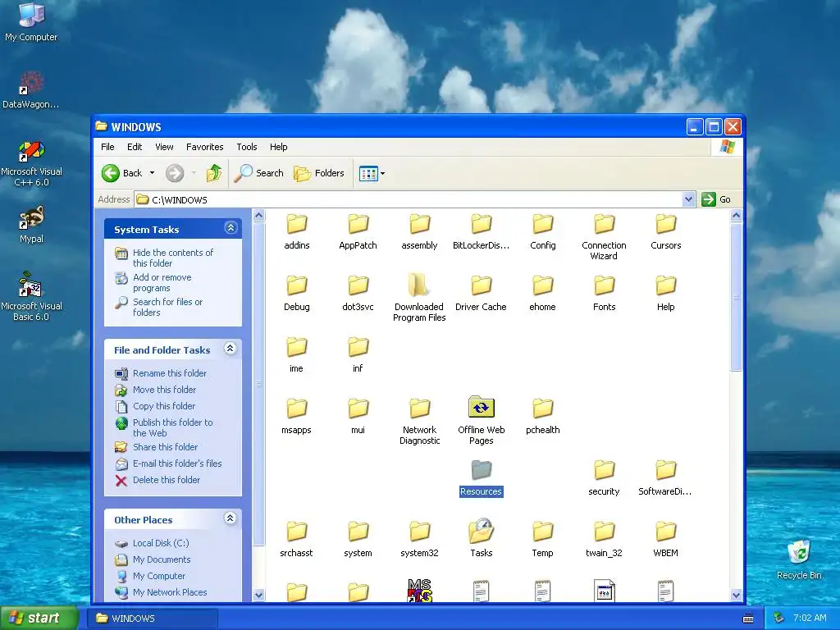Collapse the Other Places panel
Image resolution: width=840 pixels, height=630 pixels.
tap(231, 518)
